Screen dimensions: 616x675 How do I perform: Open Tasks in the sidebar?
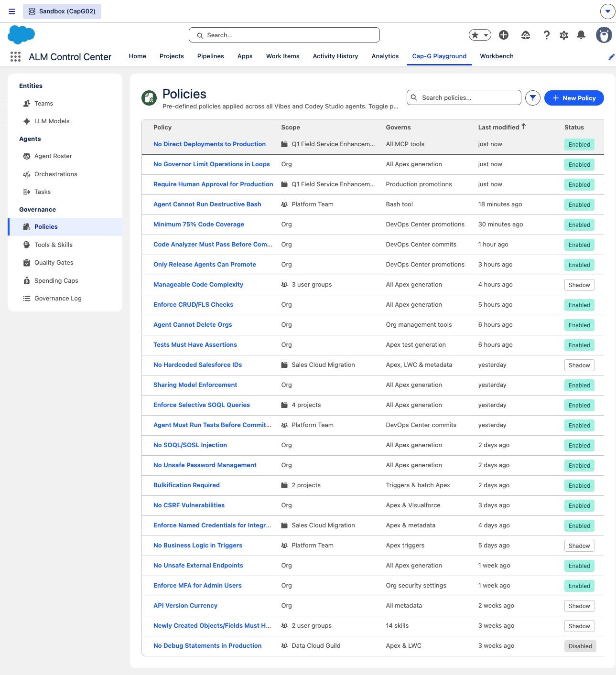point(65,192)
